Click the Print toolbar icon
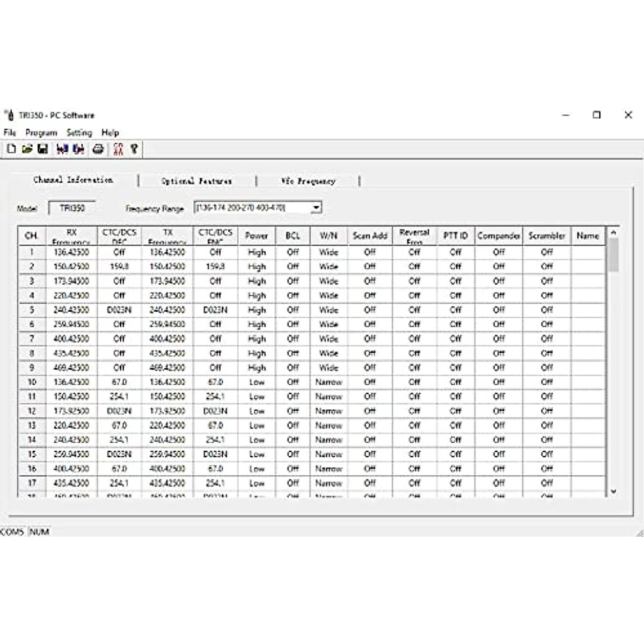The width and height of the screenshot is (644, 644). (98, 149)
